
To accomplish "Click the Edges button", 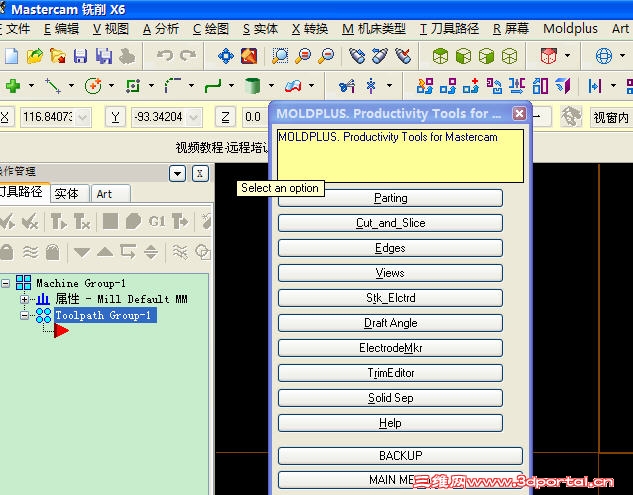I will (390, 248).
